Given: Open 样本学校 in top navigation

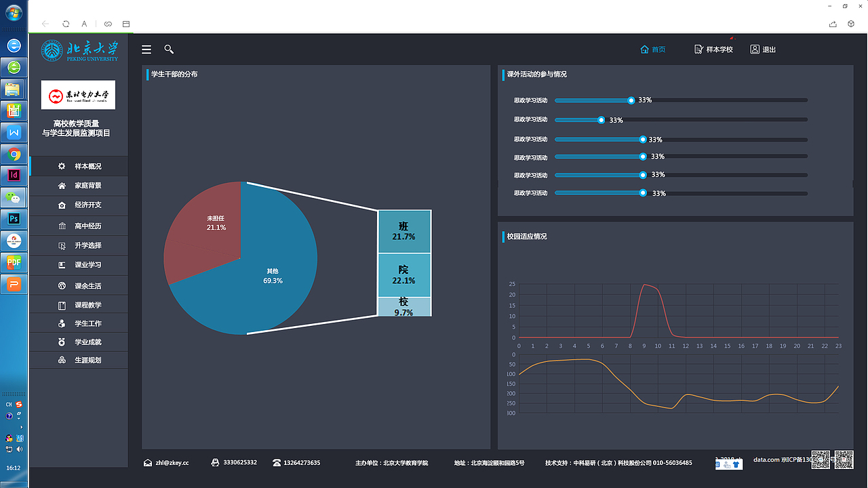Looking at the screenshot, I should coord(713,49).
